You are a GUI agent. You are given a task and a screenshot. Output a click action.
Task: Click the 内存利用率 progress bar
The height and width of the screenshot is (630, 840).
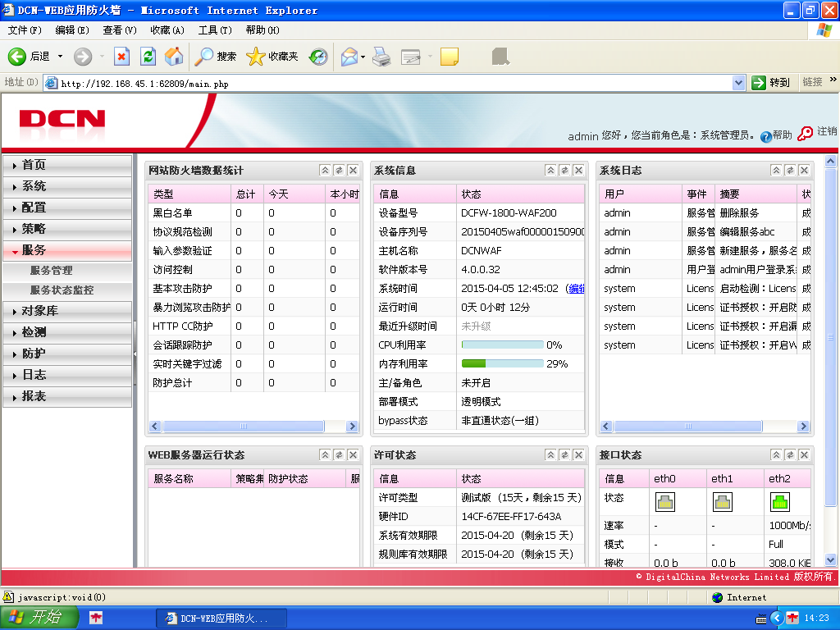(x=503, y=363)
